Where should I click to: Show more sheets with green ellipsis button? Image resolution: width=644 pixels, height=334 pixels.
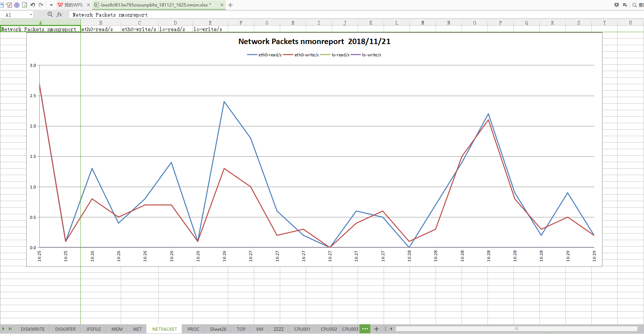point(365,329)
